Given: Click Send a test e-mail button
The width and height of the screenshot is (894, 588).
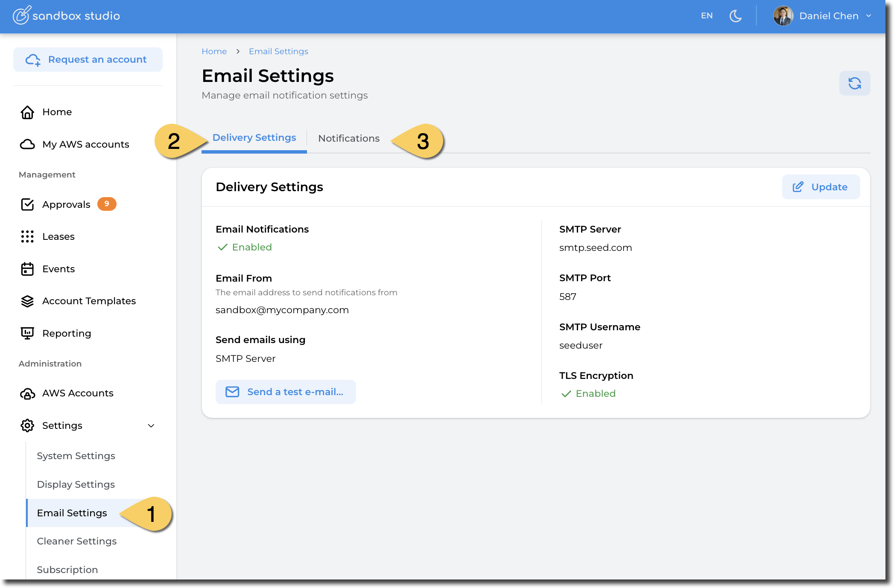Looking at the screenshot, I should [x=286, y=392].
